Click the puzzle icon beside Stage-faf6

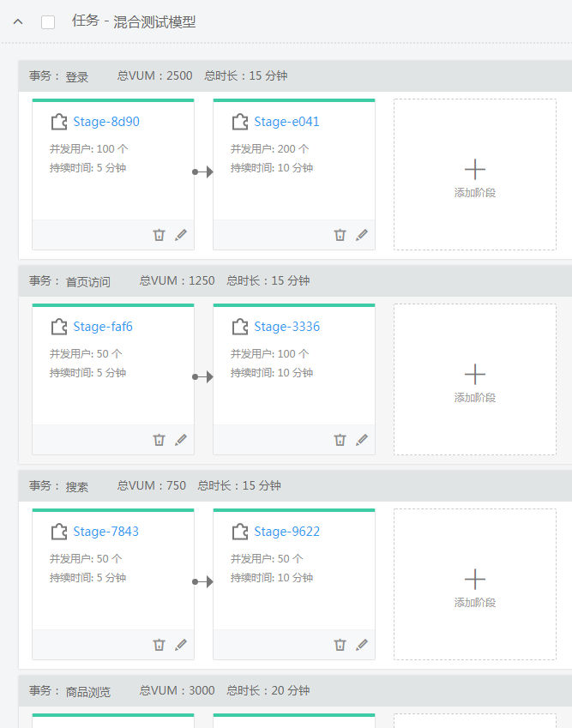click(x=58, y=327)
